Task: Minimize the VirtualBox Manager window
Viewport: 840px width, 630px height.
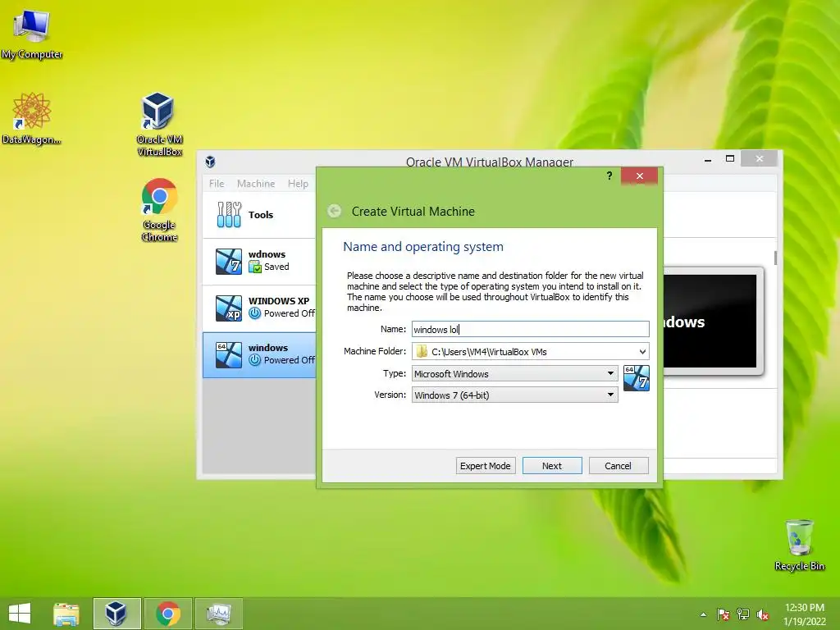Action: click(x=708, y=159)
